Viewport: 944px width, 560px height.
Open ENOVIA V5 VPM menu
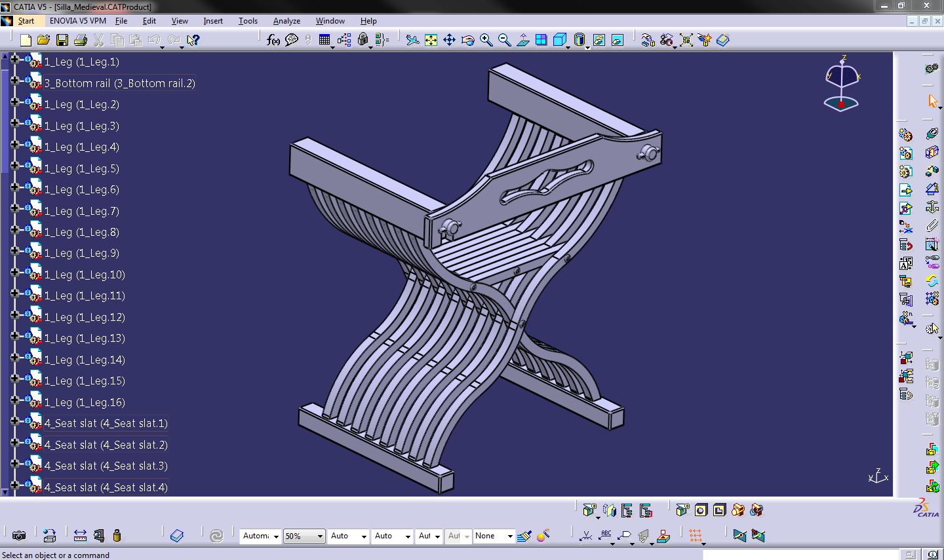click(78, 21)
